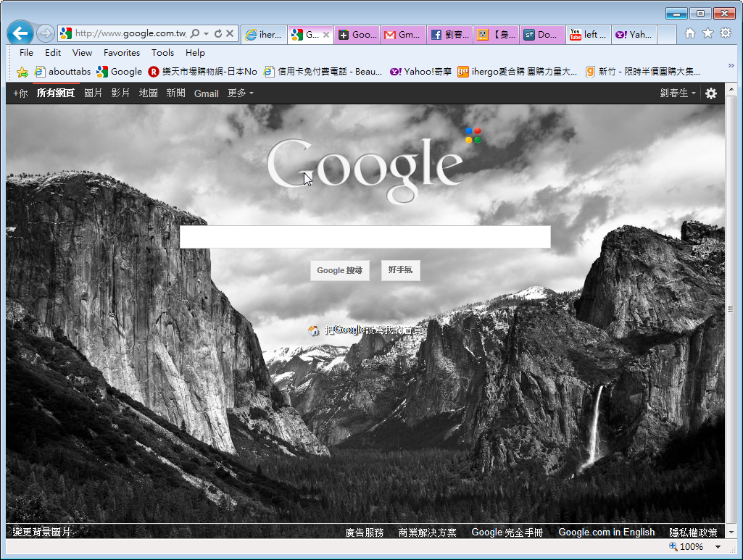Go to 新聞 news
The width and height of the screenshot is (743, 560).
point(175,93)
